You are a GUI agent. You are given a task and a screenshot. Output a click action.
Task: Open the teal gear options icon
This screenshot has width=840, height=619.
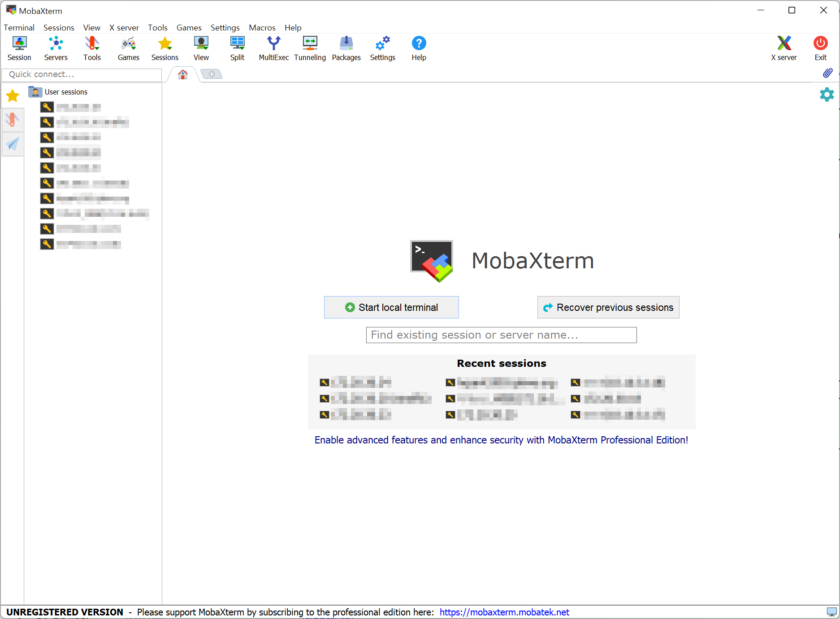pos(827,95)
